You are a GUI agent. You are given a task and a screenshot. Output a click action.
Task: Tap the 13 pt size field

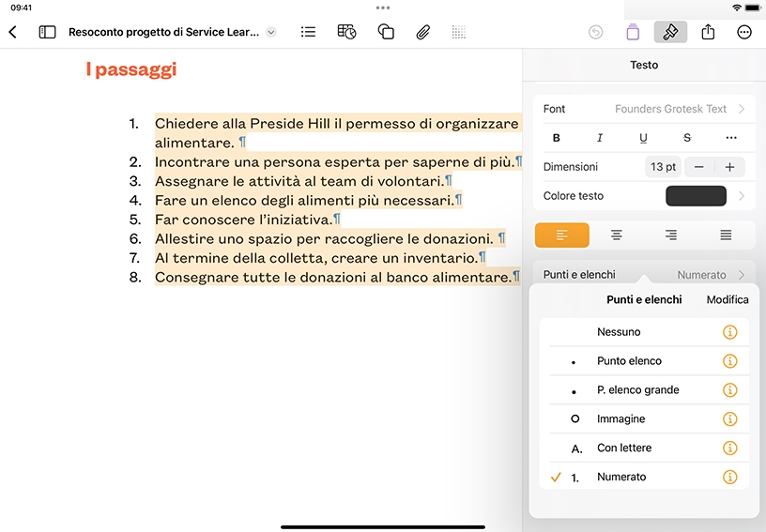pos(663,167)
